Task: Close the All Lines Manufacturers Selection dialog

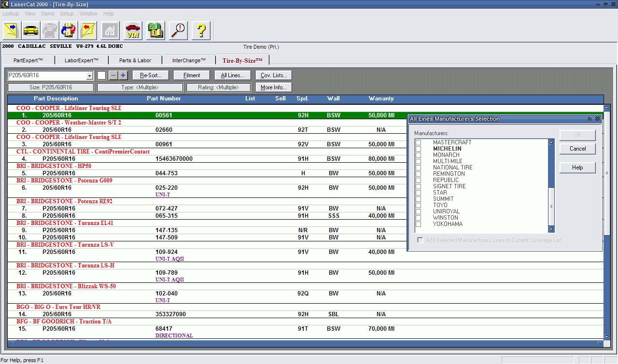Action: point(597,119)
